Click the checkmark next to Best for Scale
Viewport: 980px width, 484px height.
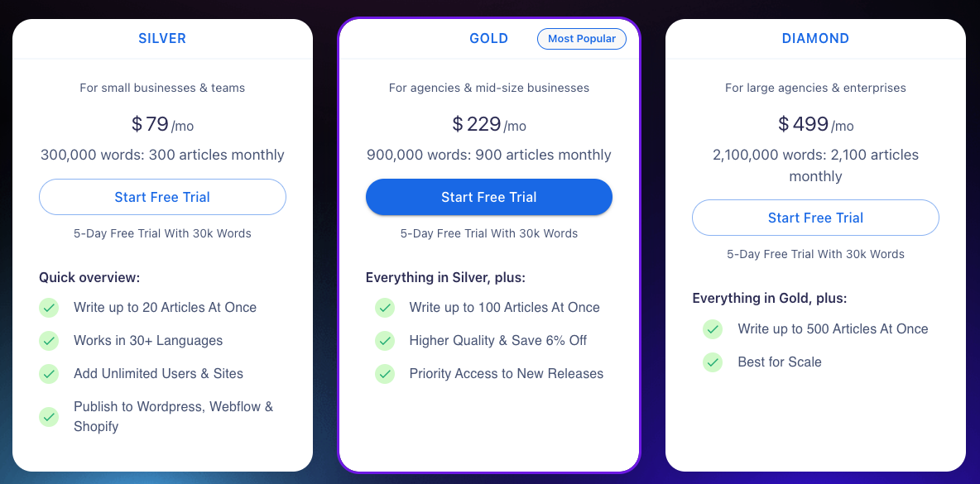[x=713, y=362]
